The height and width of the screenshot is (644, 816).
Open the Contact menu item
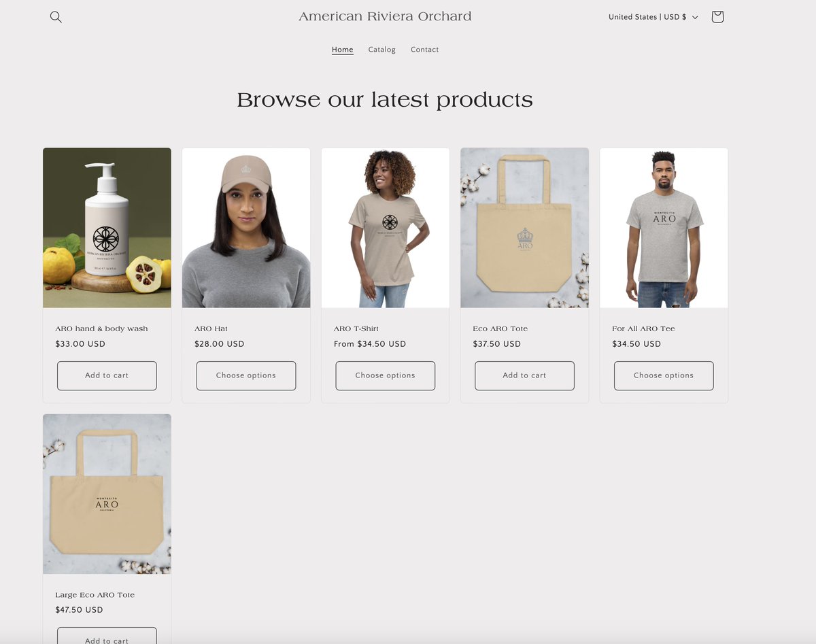coord(424,50)
